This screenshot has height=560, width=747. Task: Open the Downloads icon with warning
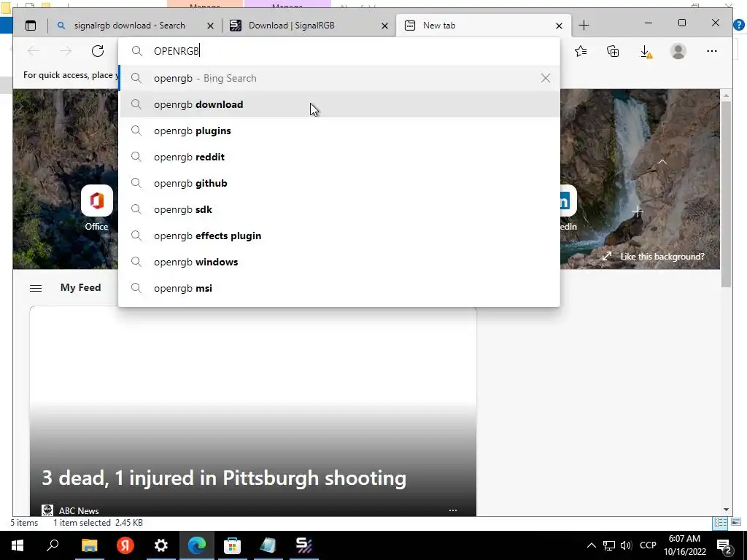646,52
